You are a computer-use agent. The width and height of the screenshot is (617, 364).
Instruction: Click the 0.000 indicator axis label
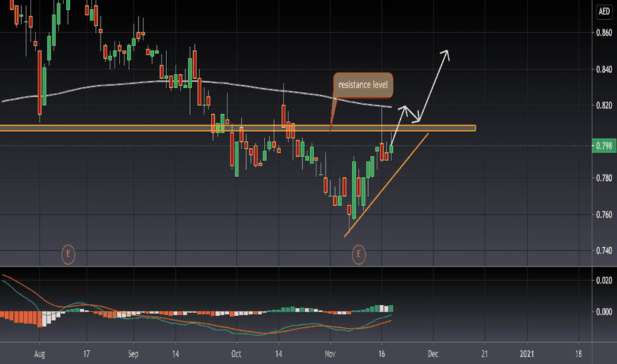(604, 312)
